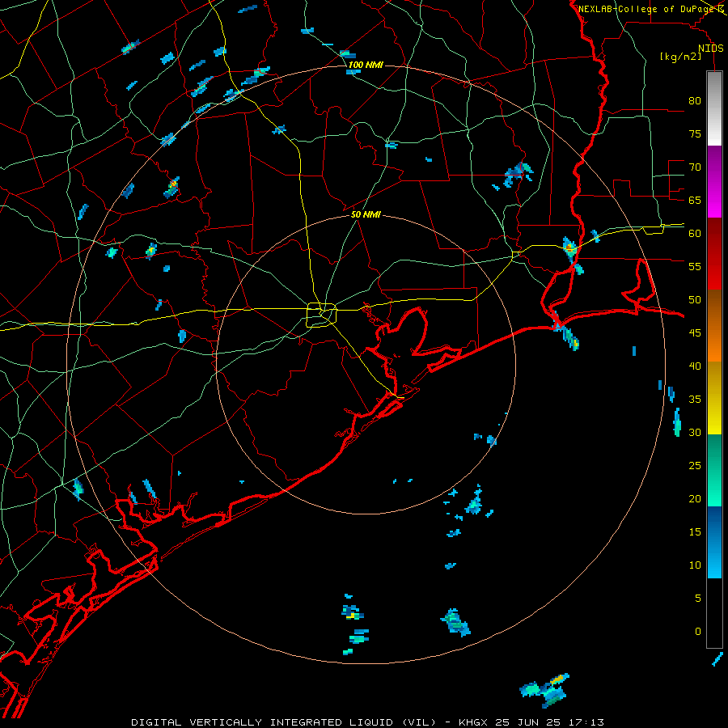Select the yellow segment of the color scale
728x728 pixels.
pyautogui.click(x=714, y=398)
